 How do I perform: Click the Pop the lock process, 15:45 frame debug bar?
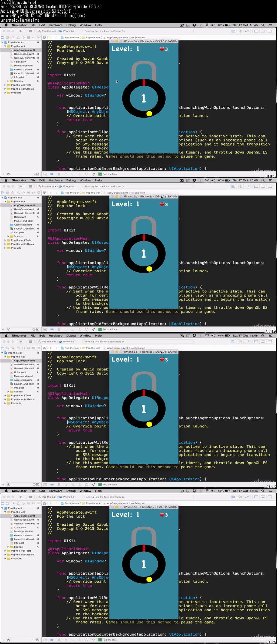click(x=108, y=174)
